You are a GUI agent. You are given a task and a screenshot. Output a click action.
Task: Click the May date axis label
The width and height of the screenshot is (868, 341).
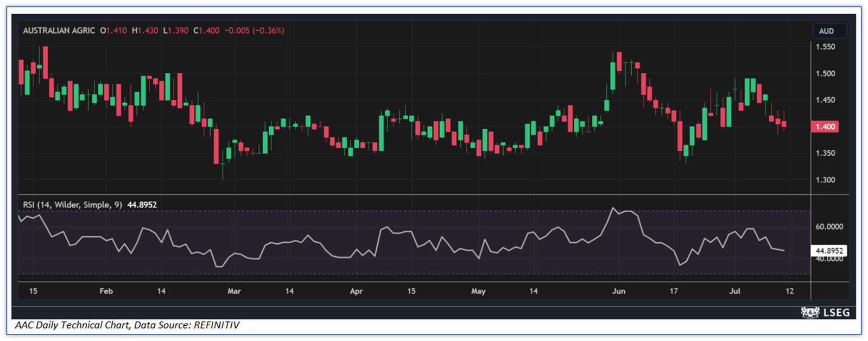click(478, 291)
